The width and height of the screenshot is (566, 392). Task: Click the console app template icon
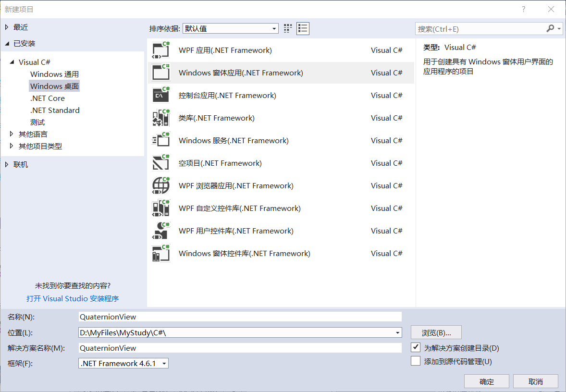pos(160,95)
